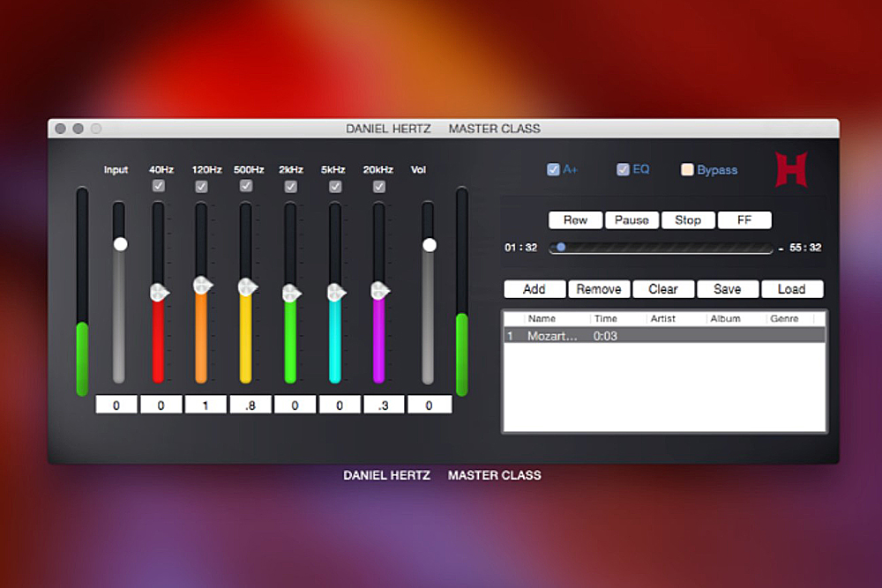Viewport: 882px width, 588px height.
Task: Click the Remove button
Action: coord(599,289)
